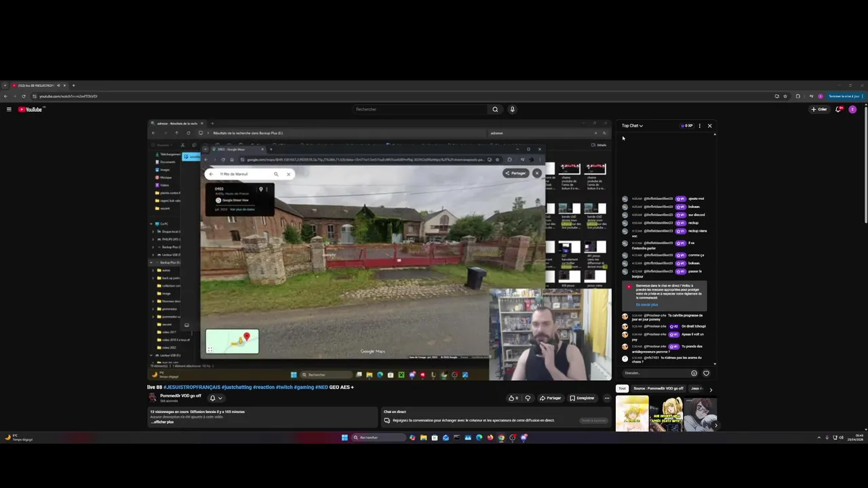
Task: Click the YouTube search field
Action: pos(420,109)
